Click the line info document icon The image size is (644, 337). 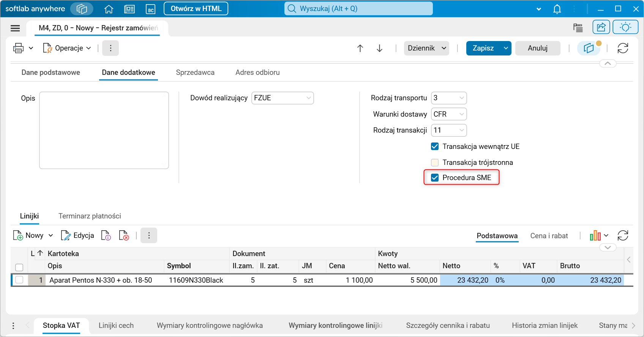pyautogui.click(x=106, y=236)
